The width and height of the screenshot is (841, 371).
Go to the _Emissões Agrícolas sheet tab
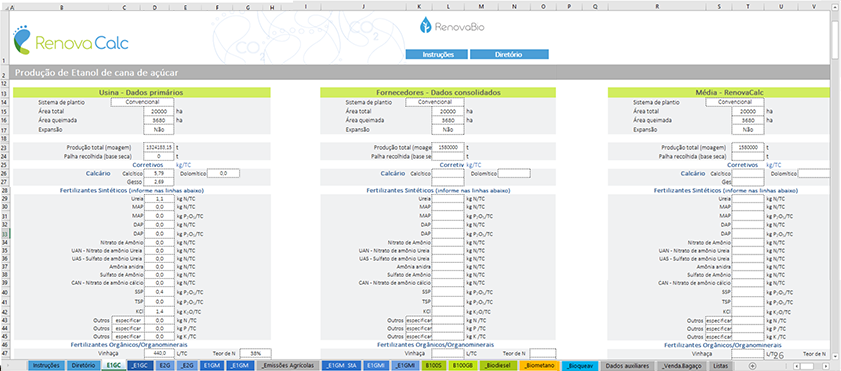coord(287,366)
